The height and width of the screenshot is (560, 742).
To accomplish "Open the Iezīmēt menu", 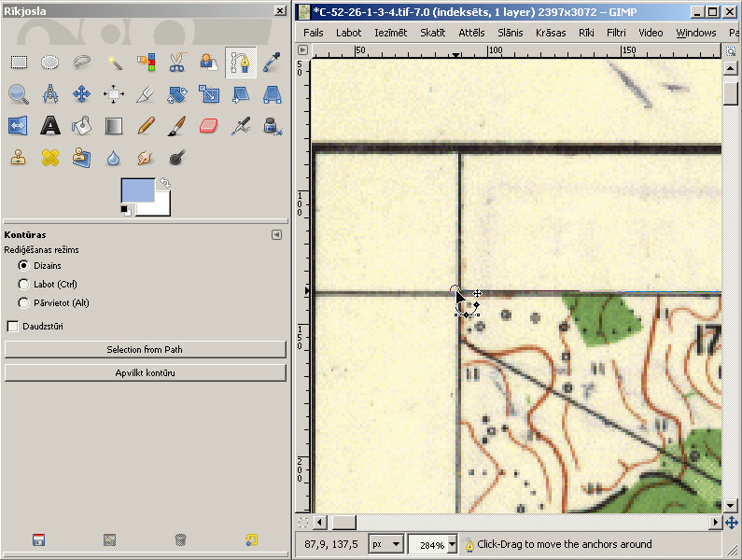I will [391, 33].
